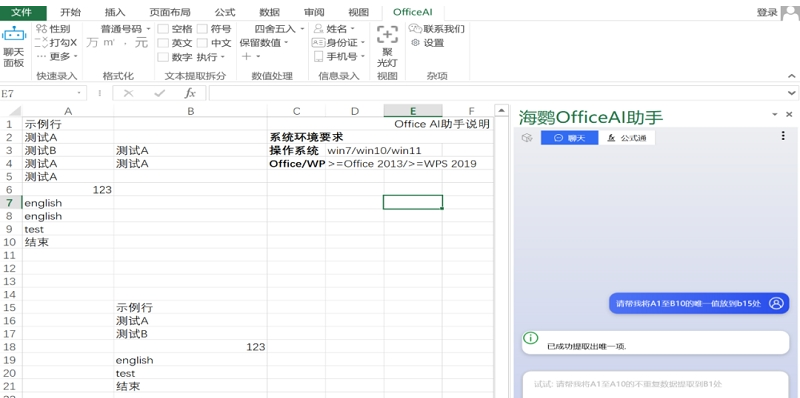Switch to the 页面布局 tab

[x=170, y=12]
